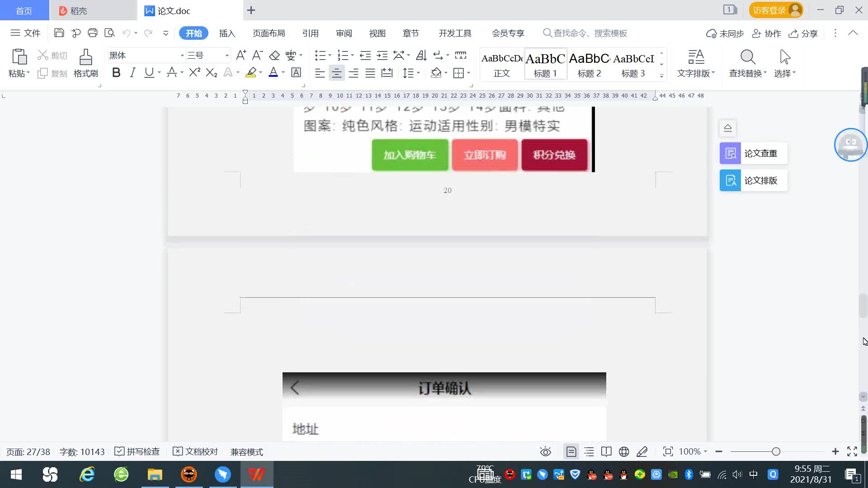
Task: Center align the paragraph
Action: point(336,73)
